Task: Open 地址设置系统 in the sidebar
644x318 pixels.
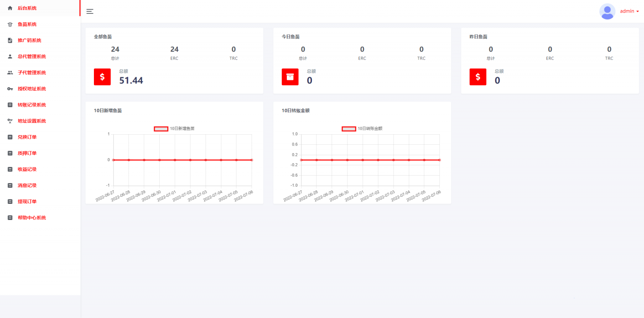Action: 31,121
